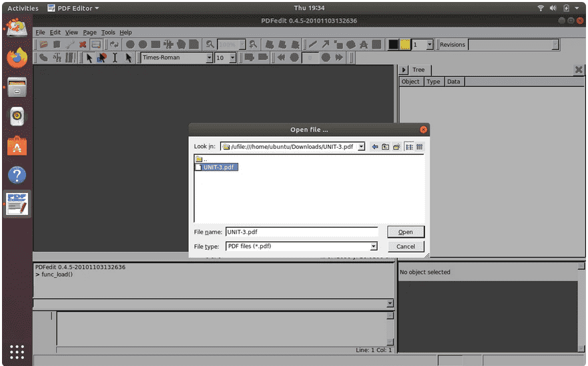The height and width of the screenshot is (366, 588).
Task: Select UNIT-3.pdf in the file list
Action: (216, 167)
